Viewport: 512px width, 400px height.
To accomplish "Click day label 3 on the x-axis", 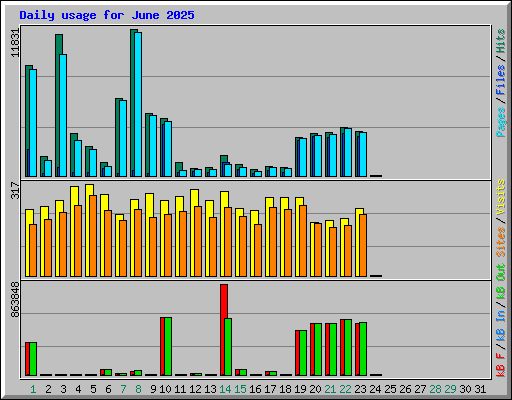I will tap(63, 389).
